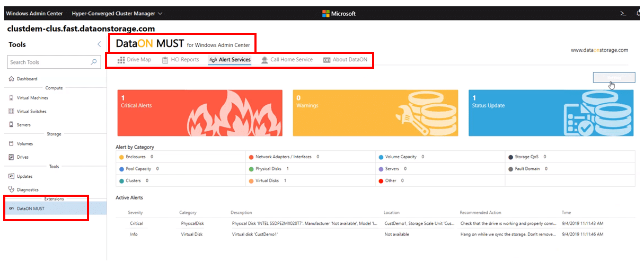
Task: Select the Info Virtual Disk alert row
Action: 375,234
